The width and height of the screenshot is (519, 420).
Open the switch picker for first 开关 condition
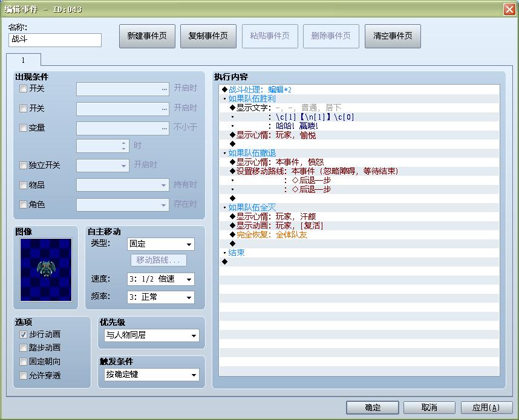coord(163,89)
